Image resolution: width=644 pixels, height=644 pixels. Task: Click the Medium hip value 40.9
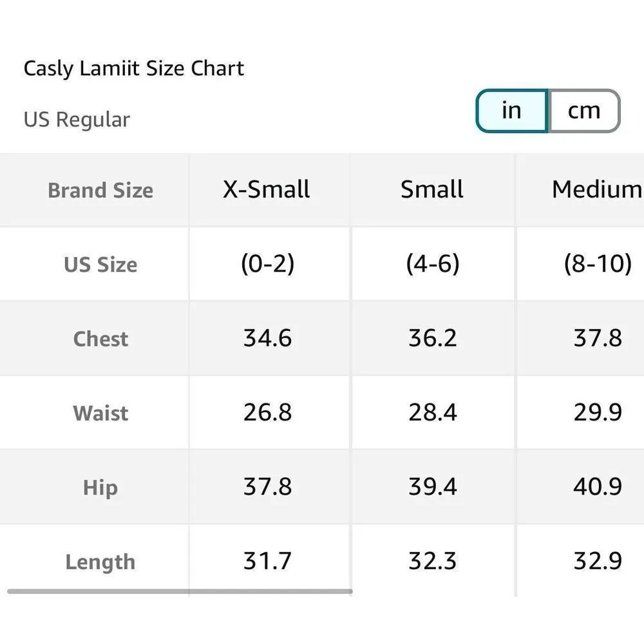click(x=598, y=487)
